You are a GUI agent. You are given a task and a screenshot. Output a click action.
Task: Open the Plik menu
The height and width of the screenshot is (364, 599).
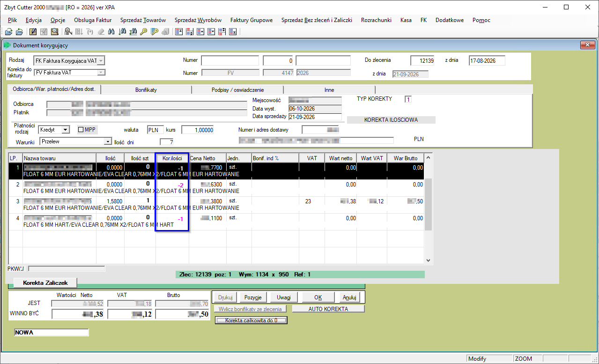(12, 20)
